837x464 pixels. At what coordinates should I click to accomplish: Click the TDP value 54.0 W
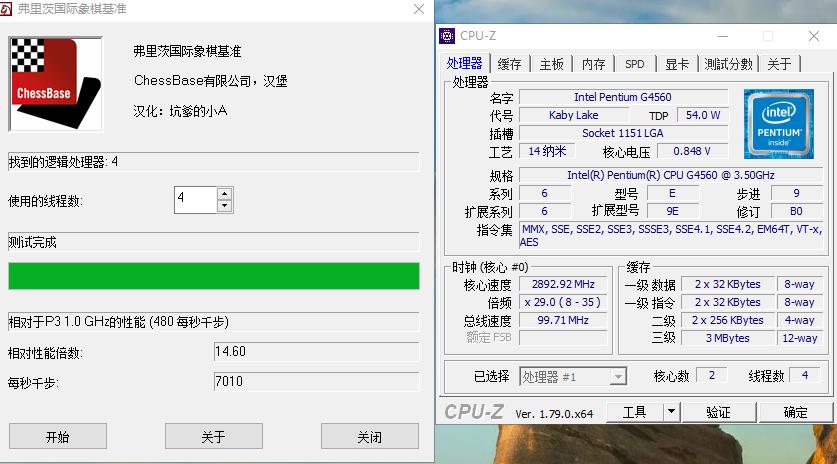pyautogui.click(x=702, y=115)
